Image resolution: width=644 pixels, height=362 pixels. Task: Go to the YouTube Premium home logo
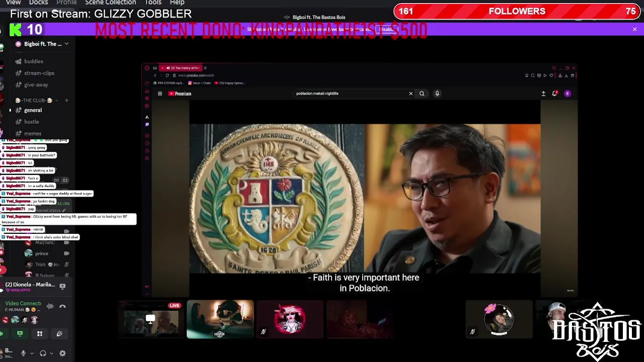point(180,94)
